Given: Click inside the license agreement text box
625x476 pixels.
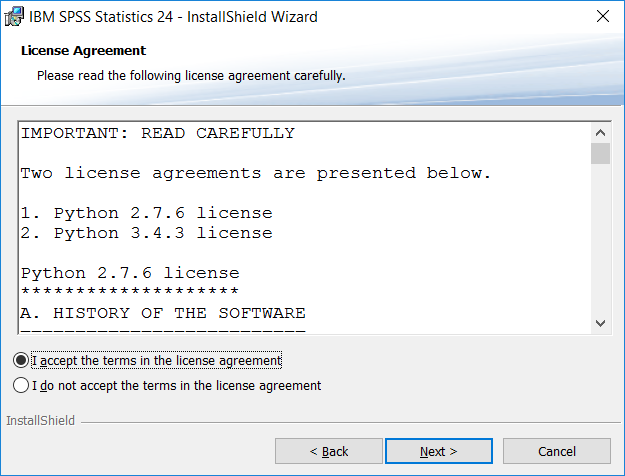Looking at the screenshot, I should point(305,228).
